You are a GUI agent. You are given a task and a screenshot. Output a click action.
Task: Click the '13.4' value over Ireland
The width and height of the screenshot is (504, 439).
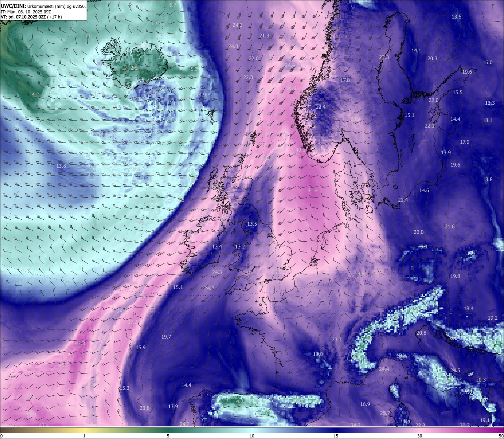pos(217,247)
